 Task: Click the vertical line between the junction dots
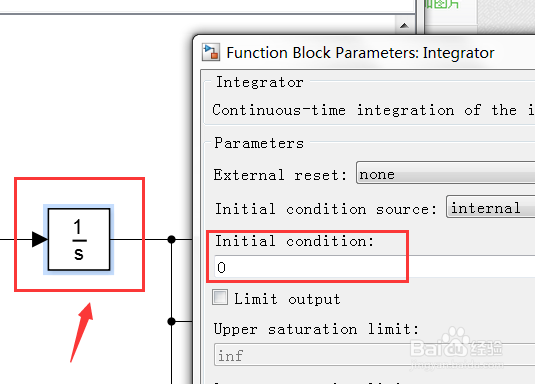pos(172,280)
